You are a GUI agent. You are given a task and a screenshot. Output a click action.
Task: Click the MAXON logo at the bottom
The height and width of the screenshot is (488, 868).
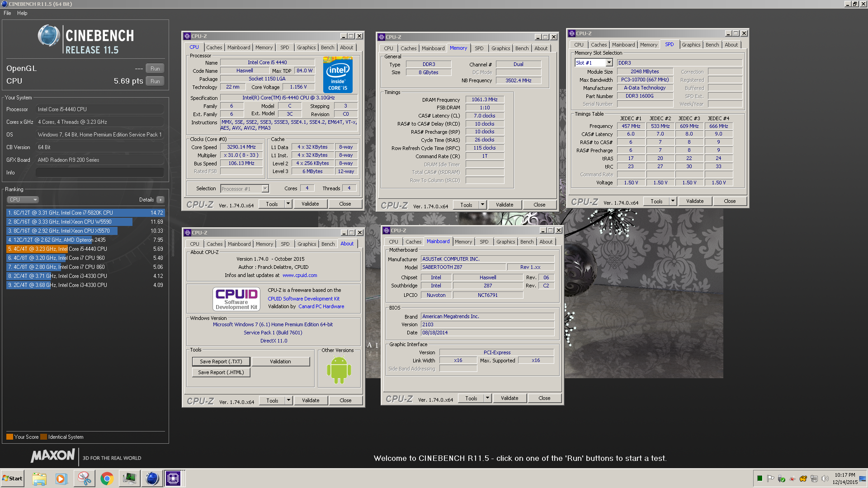[53, 456]
